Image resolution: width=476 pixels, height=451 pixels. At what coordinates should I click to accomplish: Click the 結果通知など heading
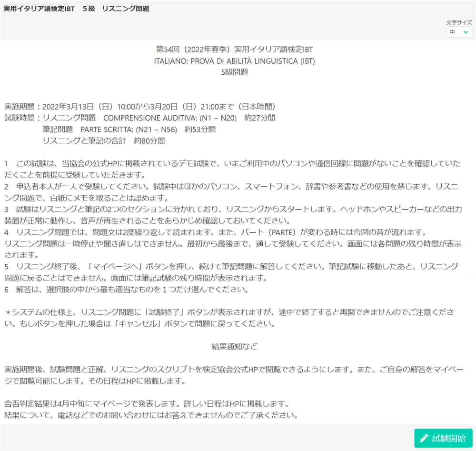coord(234,346)
